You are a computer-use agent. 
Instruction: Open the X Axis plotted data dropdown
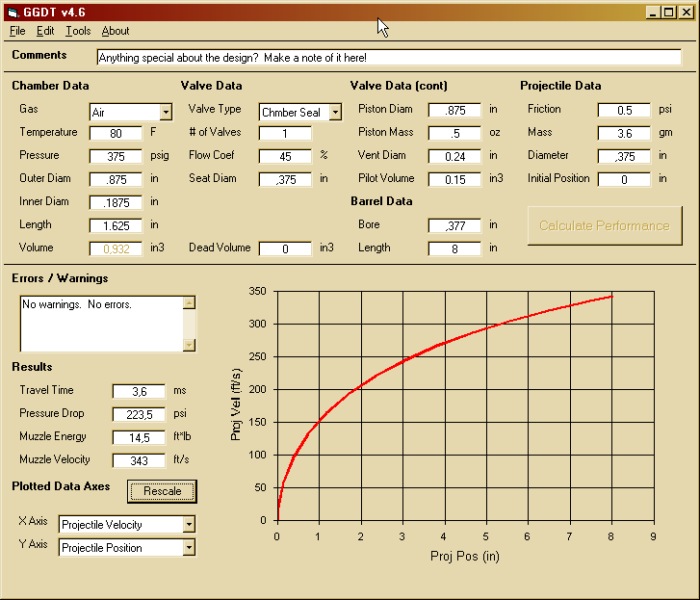click(189, 525)
